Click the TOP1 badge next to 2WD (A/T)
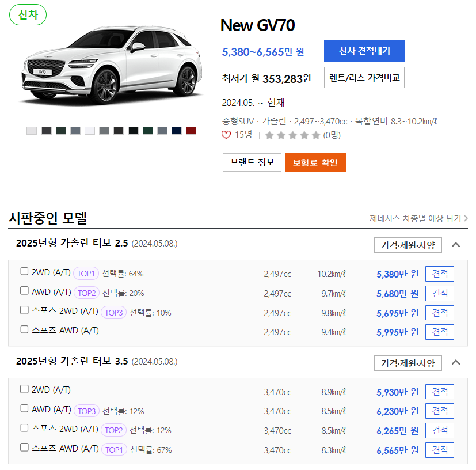The width and height of the screenshot is (476, 470). click(86, 273)
